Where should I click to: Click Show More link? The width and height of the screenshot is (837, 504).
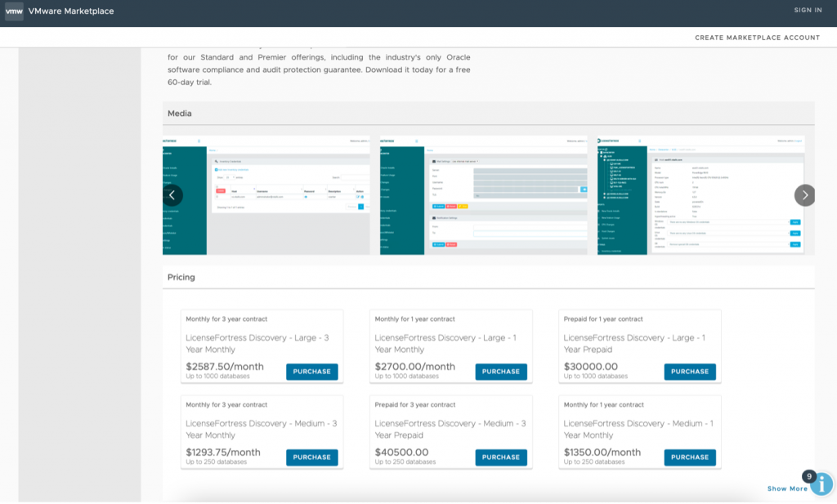pos(787,488)
